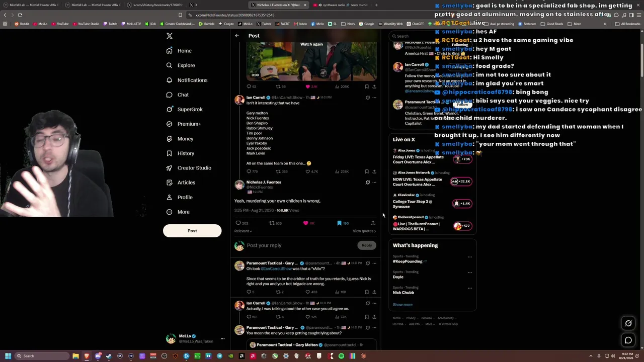The height and width of the screenshot is (362, 644).
Task: Switch to the synthwave radio browser tab
Action: pos(341,5)
